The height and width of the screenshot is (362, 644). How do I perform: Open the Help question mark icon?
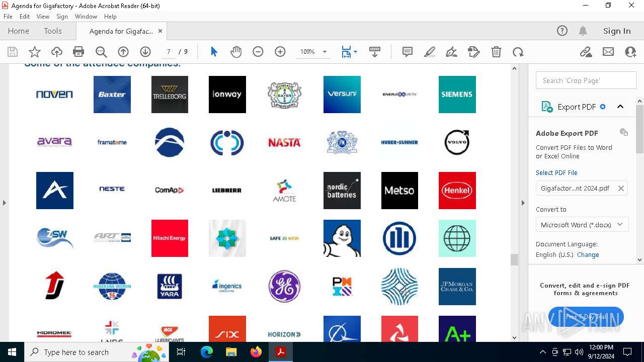click(562, 31)
